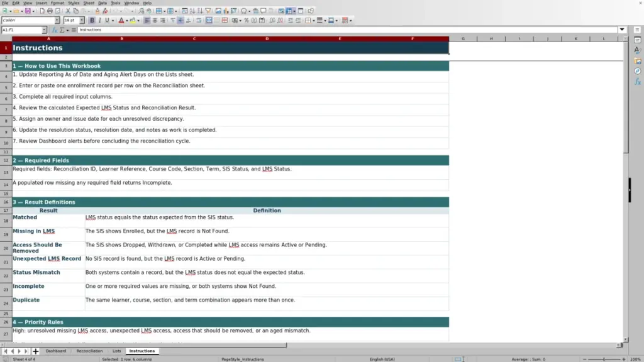This screenshot has height=362, width=644.
Task: Open the Sheet menu
Action: click(x=89, y=3)
